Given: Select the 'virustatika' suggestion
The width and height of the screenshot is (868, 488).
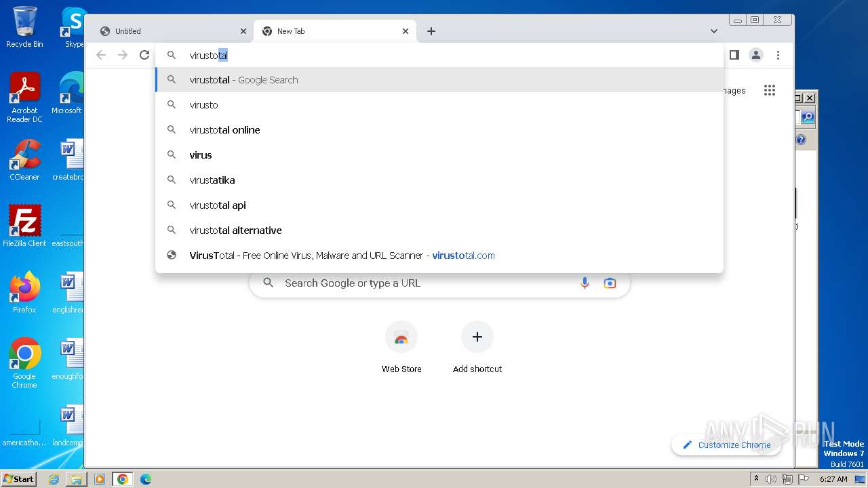Looking at the screenshot, I should point(439,180).
